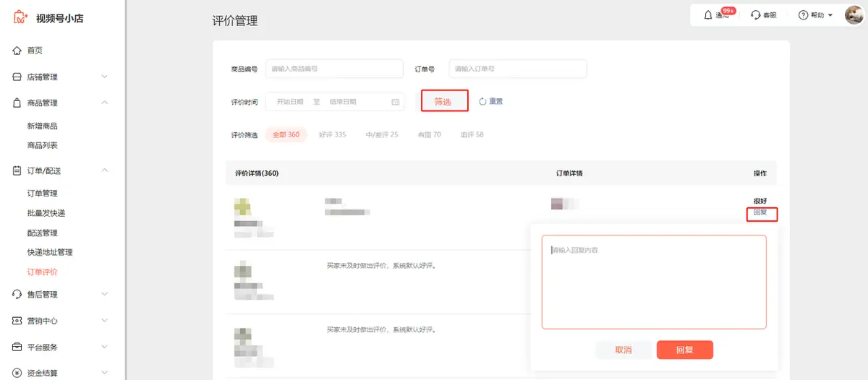The width and height of the screenshot is (868, 380).
Task: Click the 营销中心 icon
Action: (17, 321)
